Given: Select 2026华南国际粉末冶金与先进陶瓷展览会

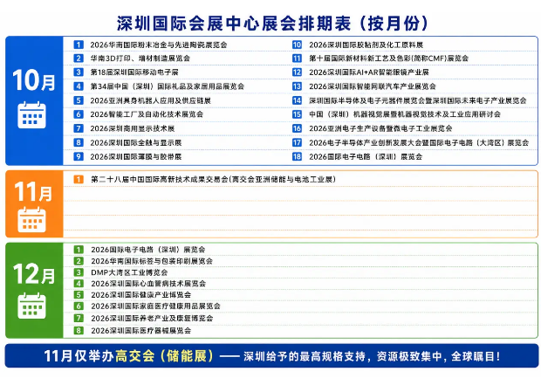Looking at the screenshot, I should pyautogui.click(x=159, y=45).
